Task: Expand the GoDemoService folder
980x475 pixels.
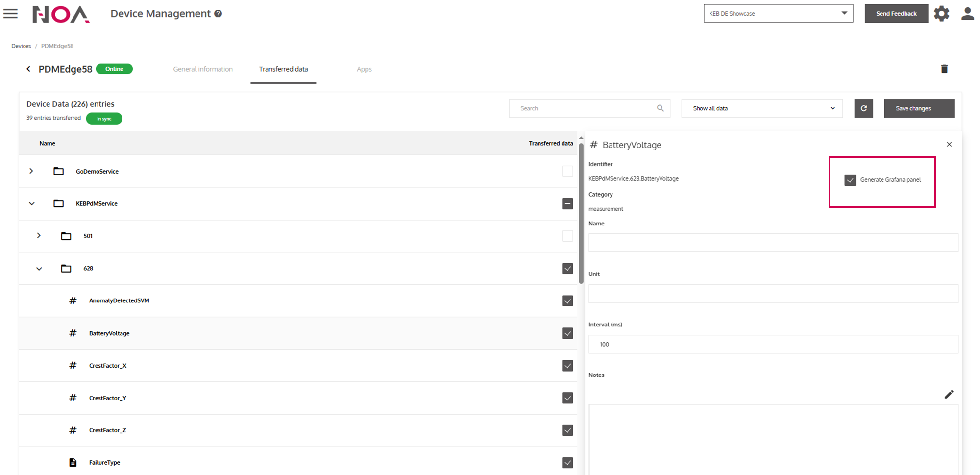Action: coord(31,171)
